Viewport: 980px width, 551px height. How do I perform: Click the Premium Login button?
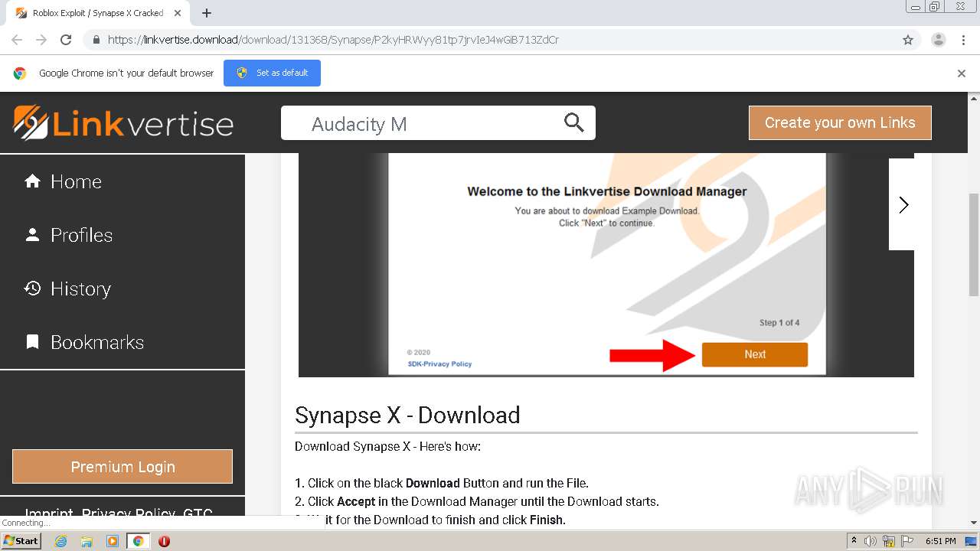(122, 467)
